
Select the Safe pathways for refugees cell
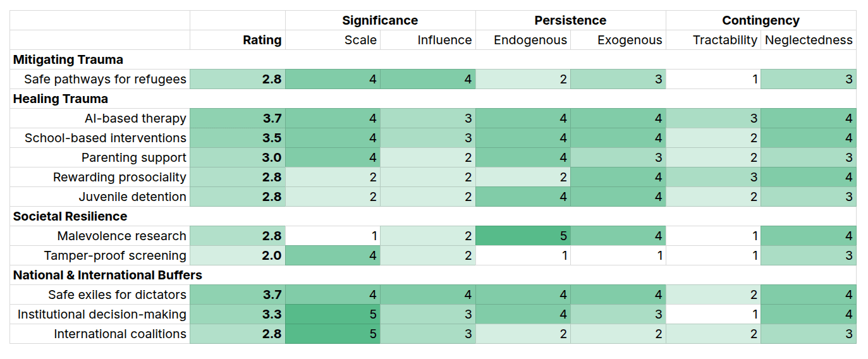click(x=100, y=79)
